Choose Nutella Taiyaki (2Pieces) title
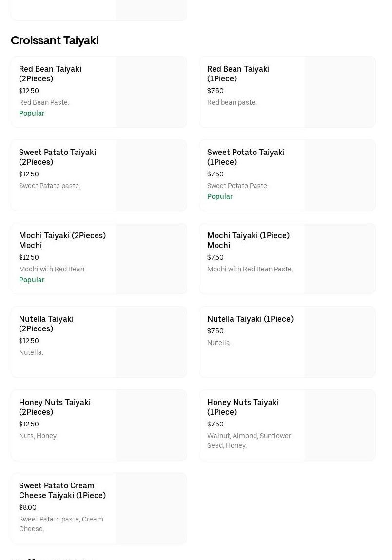The width and height of the screenshot is (392, 560). 46,324
